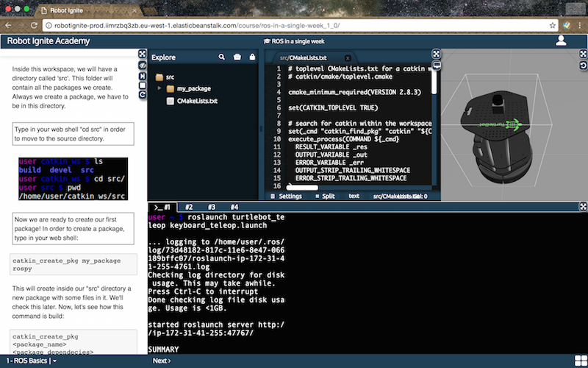Click the white square icon beside the notebook

(142, 85)
